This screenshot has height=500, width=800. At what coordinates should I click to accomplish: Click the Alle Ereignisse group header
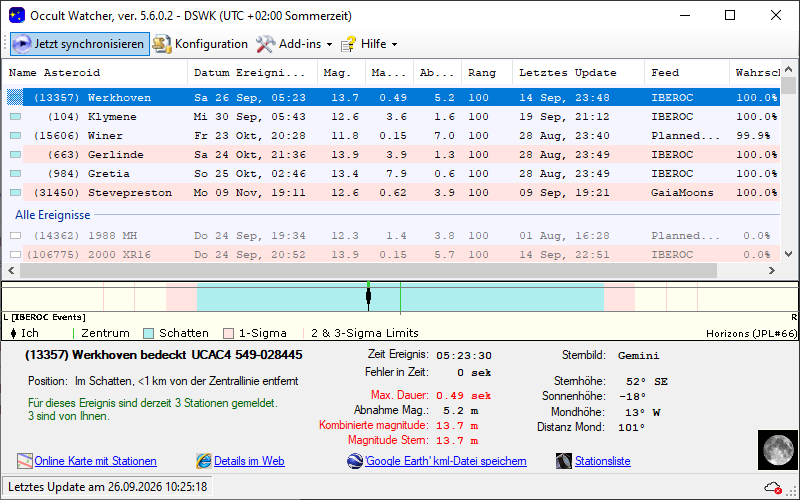(53, 215)
